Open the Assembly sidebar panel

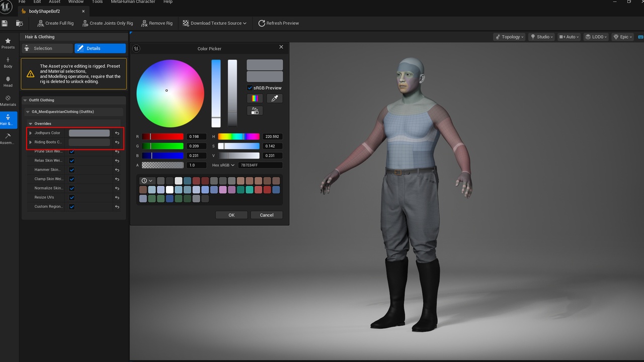click(8, 139)
